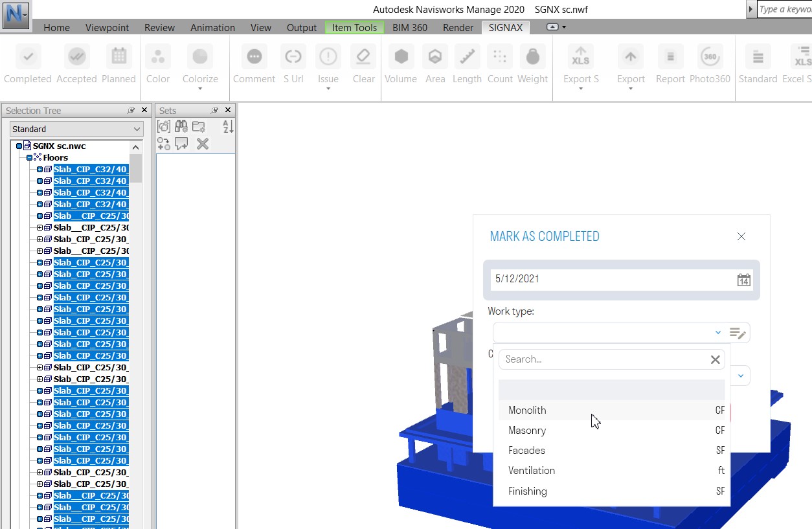Open the dropdown below Work type

pyautogui.click(x=740, y=376)
